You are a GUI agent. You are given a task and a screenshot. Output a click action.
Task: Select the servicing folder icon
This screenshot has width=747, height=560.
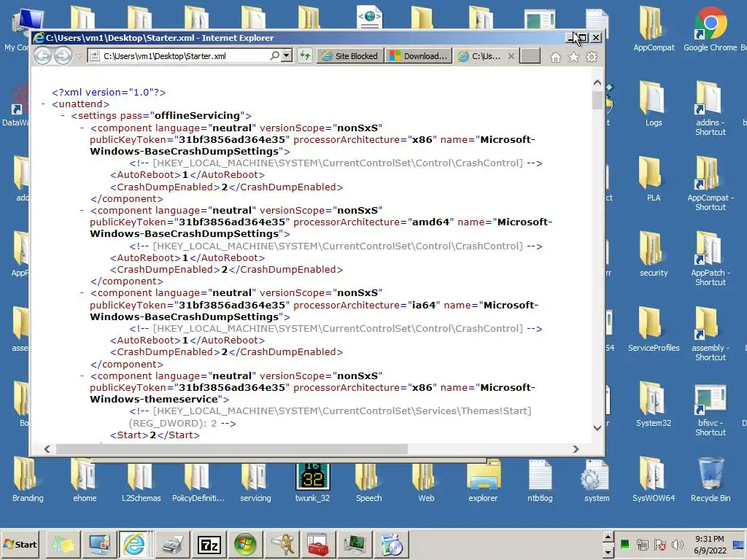[x=255, y=480]
